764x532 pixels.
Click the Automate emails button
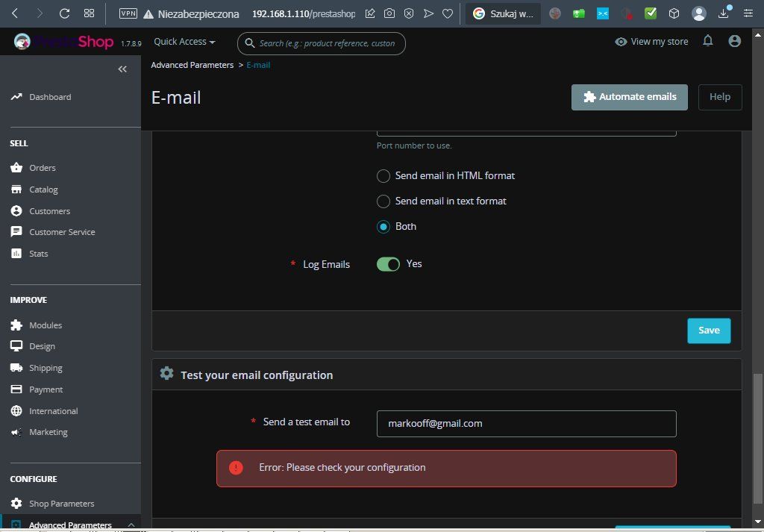(x=629, y=97)
